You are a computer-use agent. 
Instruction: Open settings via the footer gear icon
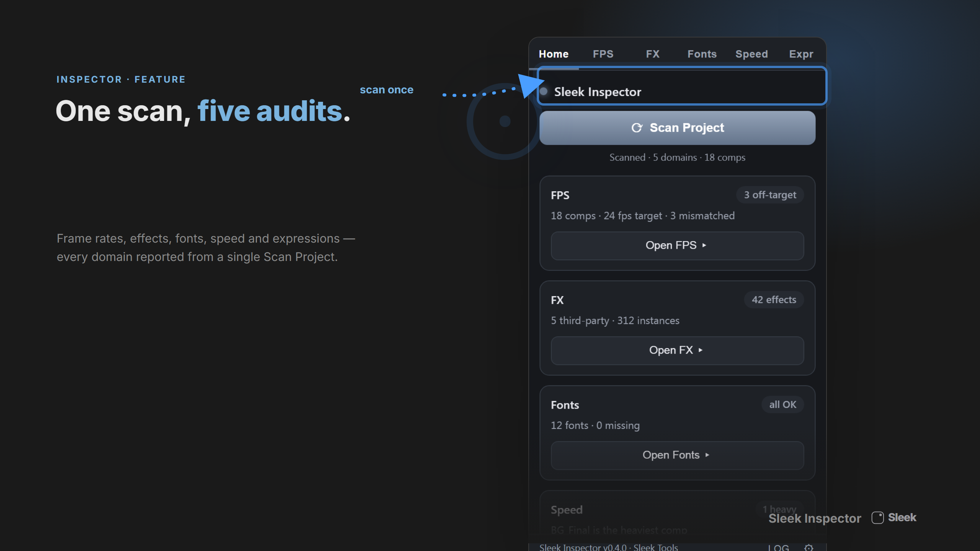(x=809, y=548)
